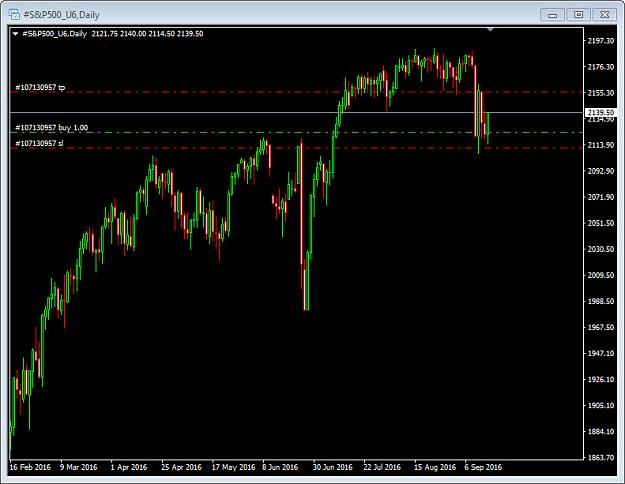The height and width of the screenshot is (484, 625).
Task: Click the current price tag 2139.50
Action: (x=601, y=112)
